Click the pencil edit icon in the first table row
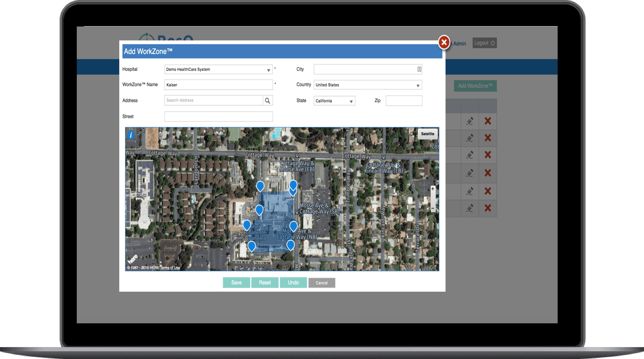Viewport: 644px width, 359px height. pyautogui.click(x=469, y=121)
